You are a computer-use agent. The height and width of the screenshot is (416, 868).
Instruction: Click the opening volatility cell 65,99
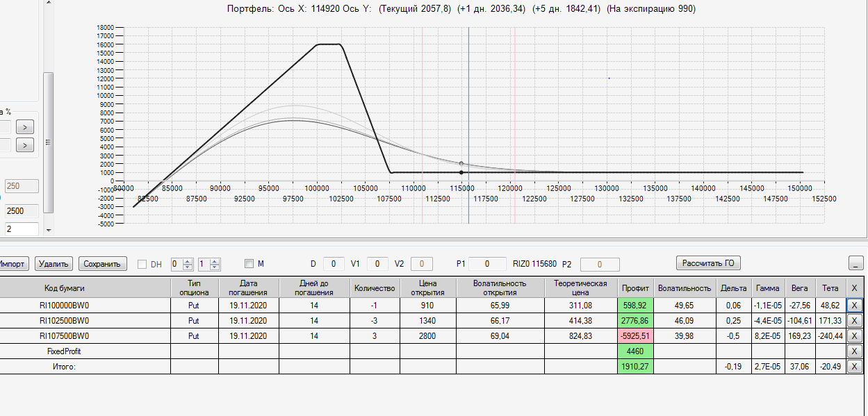pyautogui.click(x=500, y=306)
